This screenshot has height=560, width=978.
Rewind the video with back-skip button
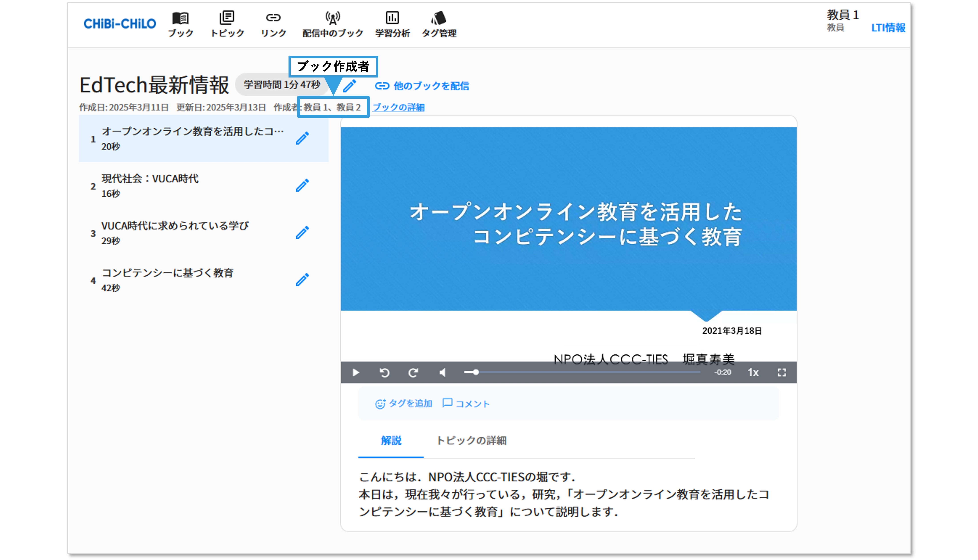pyautogui.click(x=384, y=372)
